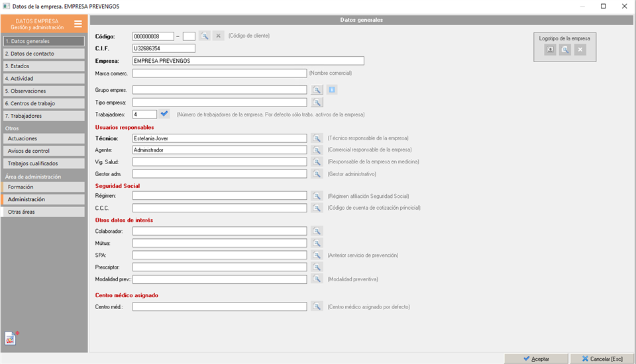Click the upload logo icon under Logotipo
This screenshot has width=636, height=364.
click(550, 50)
